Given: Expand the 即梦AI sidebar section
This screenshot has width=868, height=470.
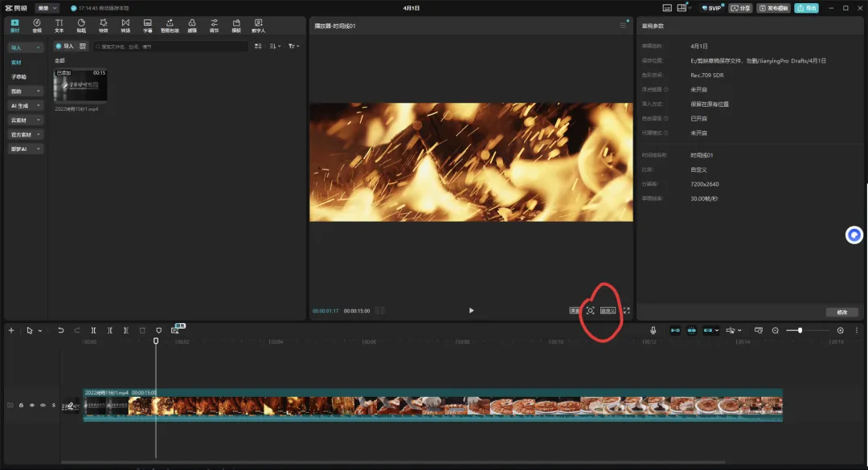Looking at the screenshot, I should click(25, 149).
